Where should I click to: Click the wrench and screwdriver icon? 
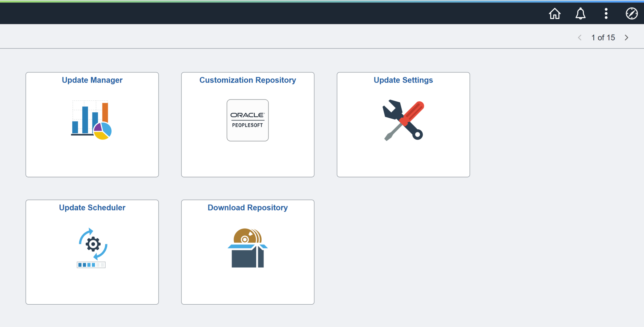[x=403, y=120]
